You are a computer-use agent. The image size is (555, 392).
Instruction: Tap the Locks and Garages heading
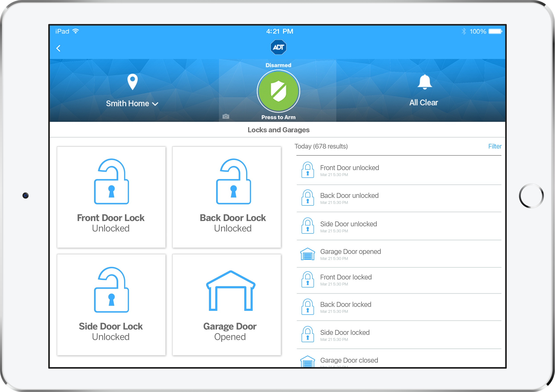coord(278,130)
